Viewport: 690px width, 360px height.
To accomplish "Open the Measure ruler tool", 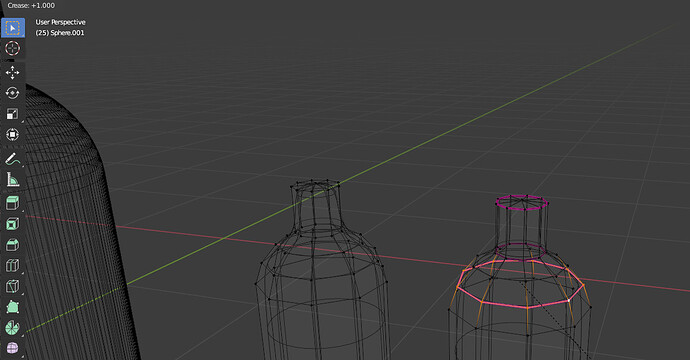I will click(x=12, y=180).
